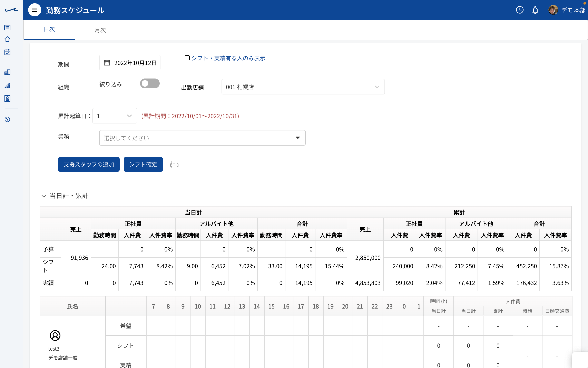Click 91,936 sales value

pos(79,258)
